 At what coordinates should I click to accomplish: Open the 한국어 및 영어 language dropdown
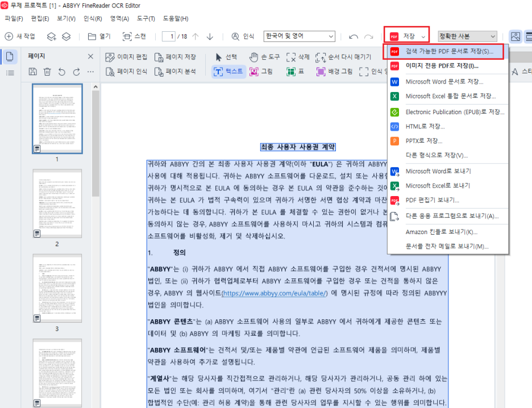(x=299, y=36)
